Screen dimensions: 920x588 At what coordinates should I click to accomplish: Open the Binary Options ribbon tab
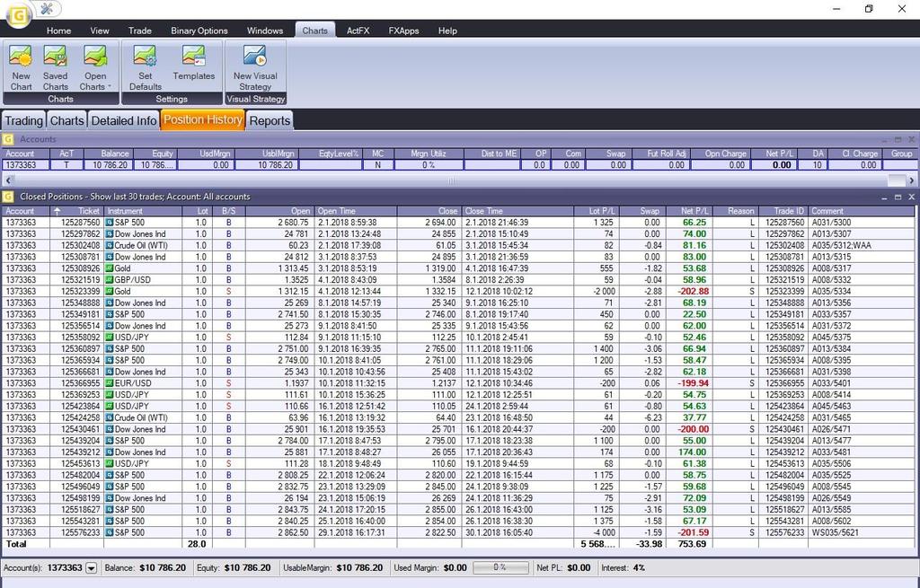pyautogui.click(x=199, y=31)
